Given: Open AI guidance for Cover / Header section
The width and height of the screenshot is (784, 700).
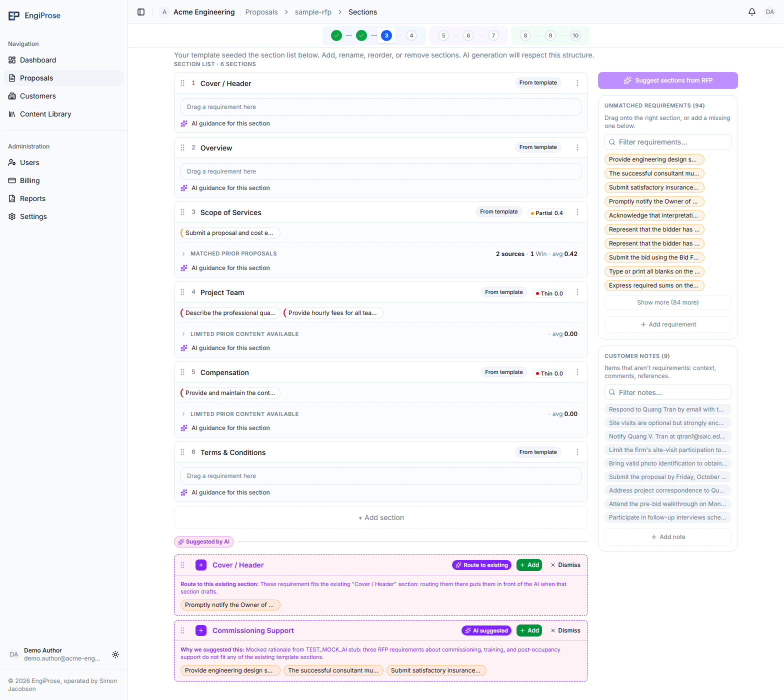Looking at the screenshot, I should [x=225, y=123].
